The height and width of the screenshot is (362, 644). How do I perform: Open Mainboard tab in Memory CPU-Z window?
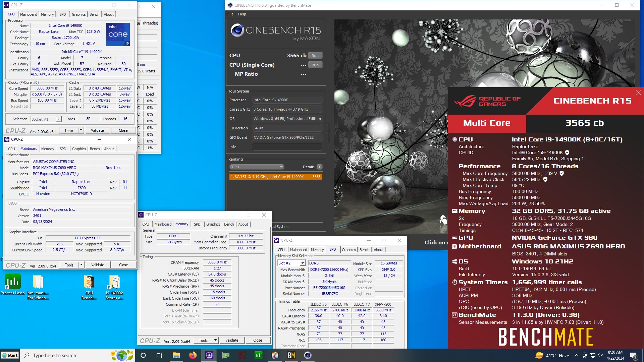[x=163, y=224]
